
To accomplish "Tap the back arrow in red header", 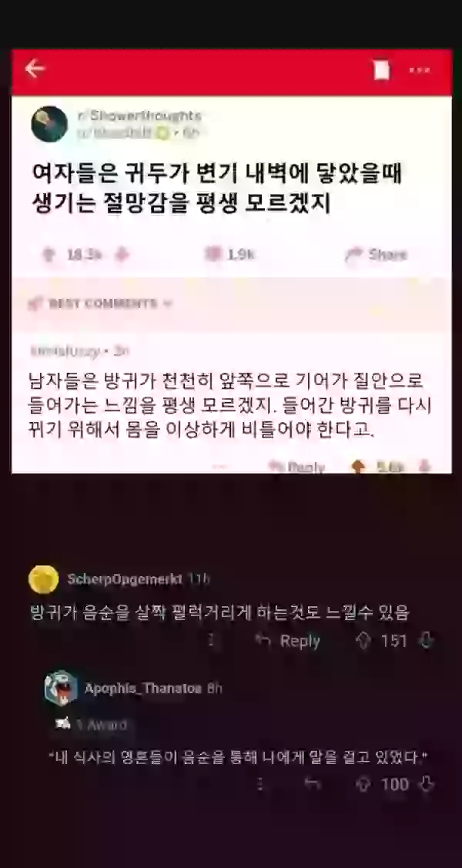I will (35, 69).
